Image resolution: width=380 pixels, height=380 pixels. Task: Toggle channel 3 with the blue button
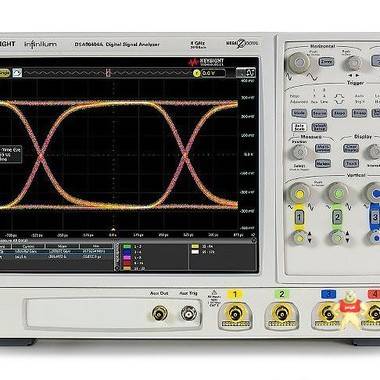[x=375, y=218]
